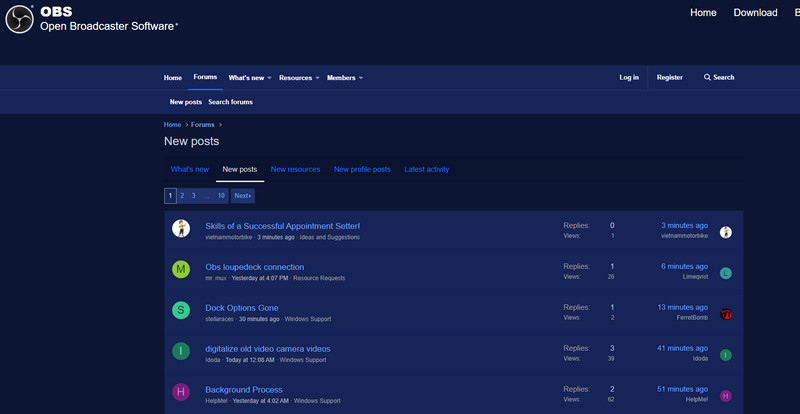
Task: Open FerretBomb's small red avatar
Action: 726,314
